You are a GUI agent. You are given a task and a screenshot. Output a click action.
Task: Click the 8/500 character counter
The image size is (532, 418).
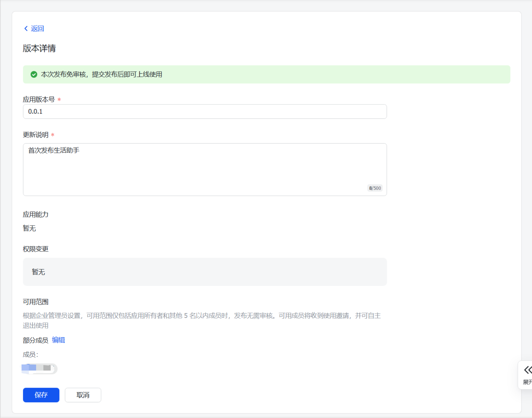375,188
